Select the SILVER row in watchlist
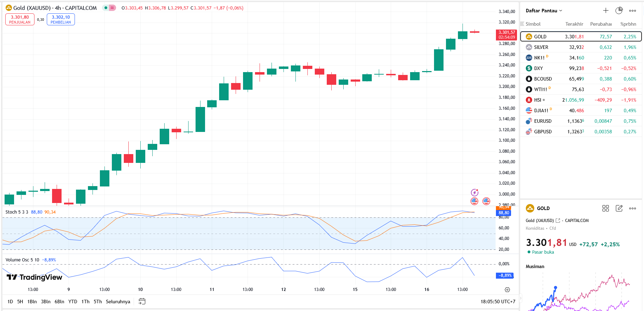Viewport: 644px width, 311px height. click(580, 47)
